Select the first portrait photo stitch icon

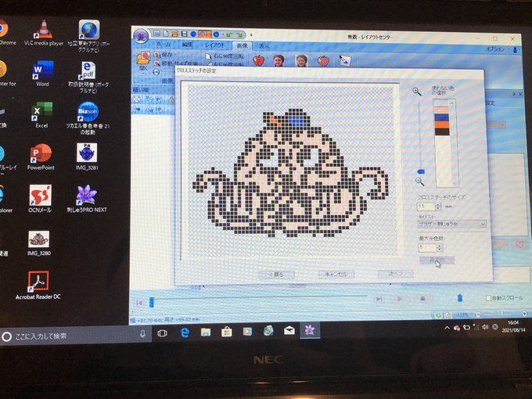click(x=279, y=61)
